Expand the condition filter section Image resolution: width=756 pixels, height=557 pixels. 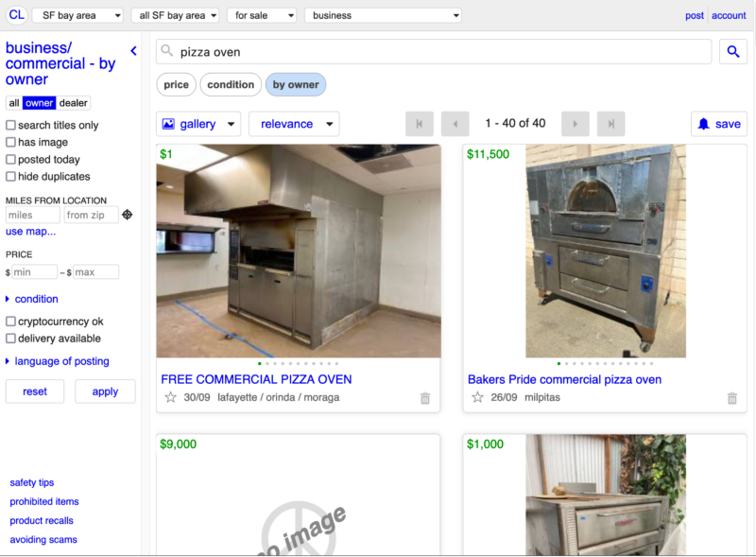click(x=32, y=299)
